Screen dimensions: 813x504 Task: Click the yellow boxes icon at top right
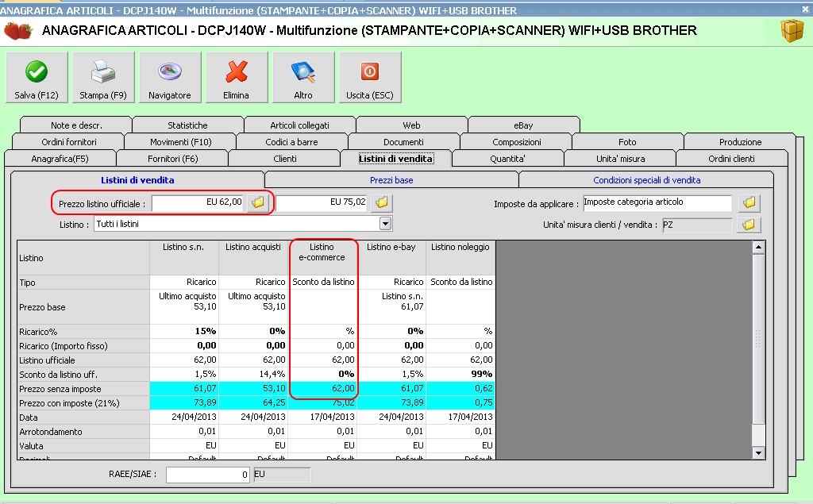(792, 30)
